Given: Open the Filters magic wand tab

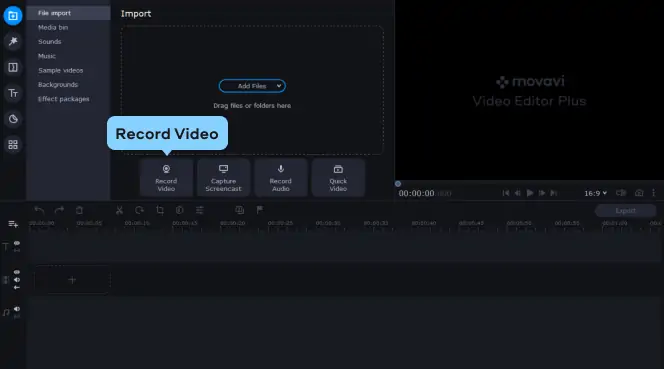Looking at the screenshot, I should 13,42.
